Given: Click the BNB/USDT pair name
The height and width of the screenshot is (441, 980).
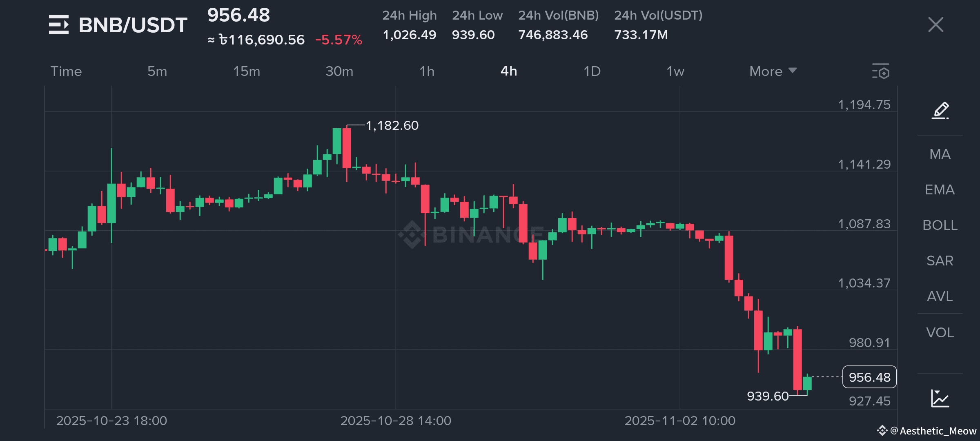Looking at the screenshot, I should (x=133, y=25).
